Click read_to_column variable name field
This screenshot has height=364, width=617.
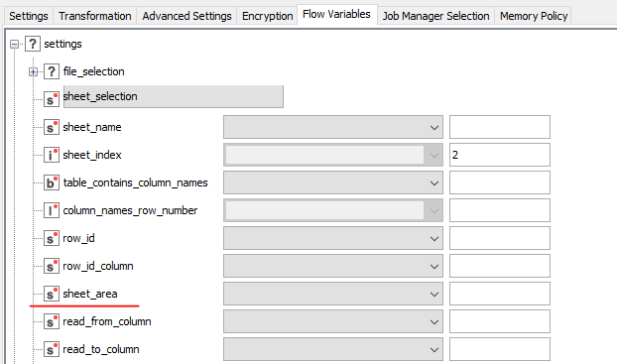pos(500,349)
